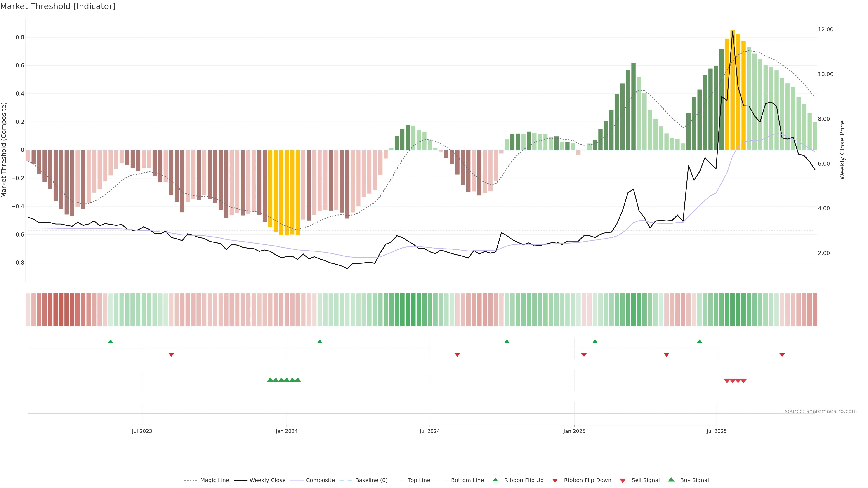This screenshot has width=868, height=488.
Task: Click the Jul 2025 x-axis label
Action: coord(716,431)
